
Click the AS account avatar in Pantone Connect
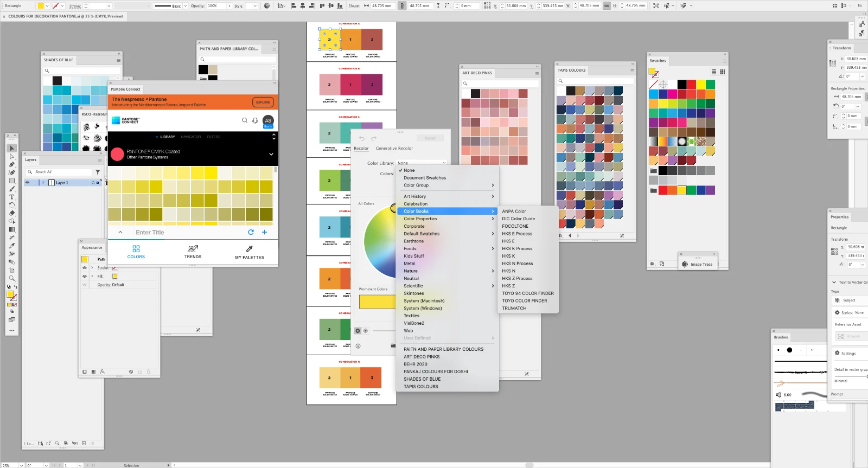[268, 120]
